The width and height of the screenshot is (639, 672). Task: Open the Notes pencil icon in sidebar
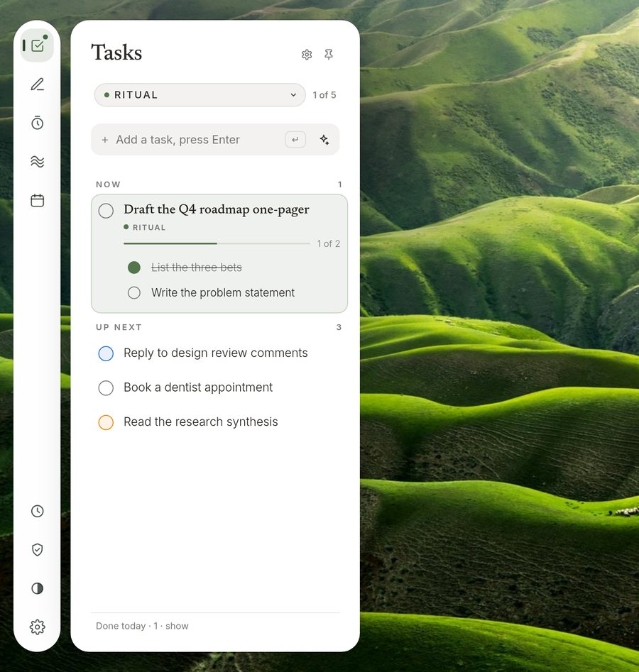pos(38,84)
